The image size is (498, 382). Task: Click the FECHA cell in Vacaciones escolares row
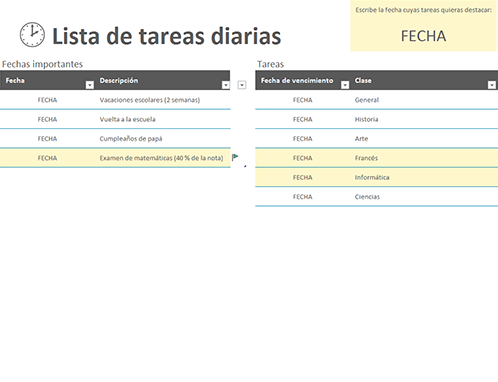click(47, 100)
